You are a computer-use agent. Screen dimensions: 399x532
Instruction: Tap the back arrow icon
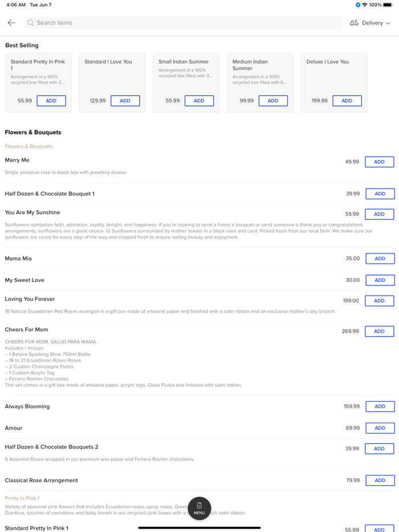(11, 23)
